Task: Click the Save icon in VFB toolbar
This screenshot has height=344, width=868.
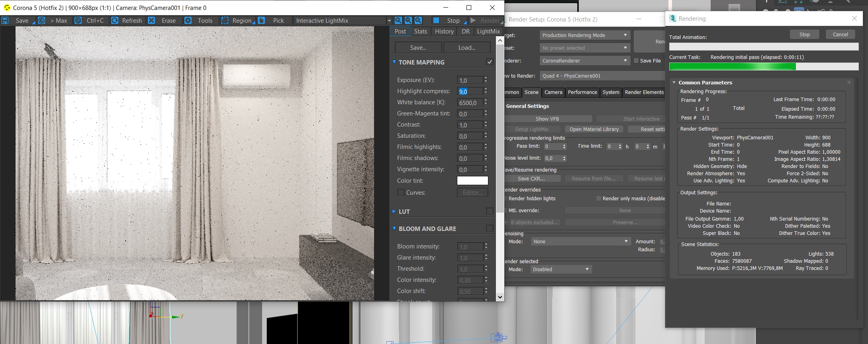Action: click(5, 21)
